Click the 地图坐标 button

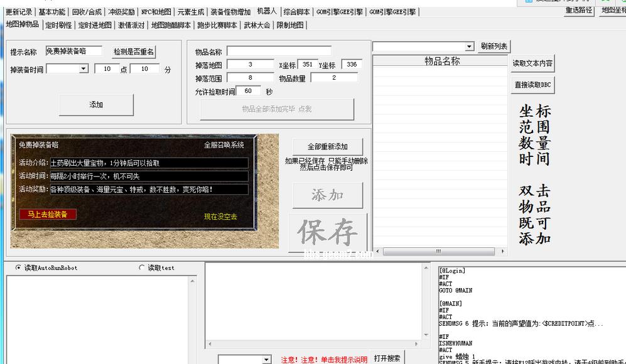point(613,11)
